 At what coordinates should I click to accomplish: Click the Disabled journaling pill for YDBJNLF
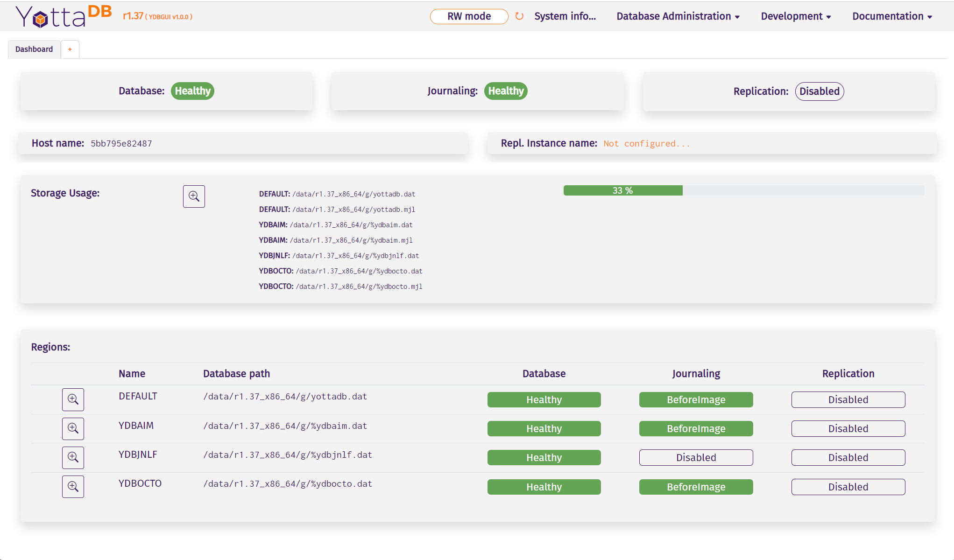tap(696, 458)
